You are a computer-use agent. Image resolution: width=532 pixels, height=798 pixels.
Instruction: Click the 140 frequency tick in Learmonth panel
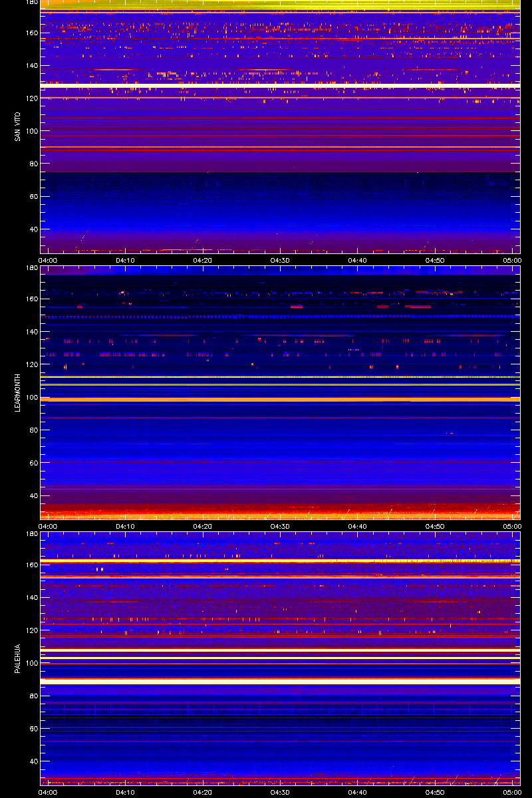tap(32, 332)
